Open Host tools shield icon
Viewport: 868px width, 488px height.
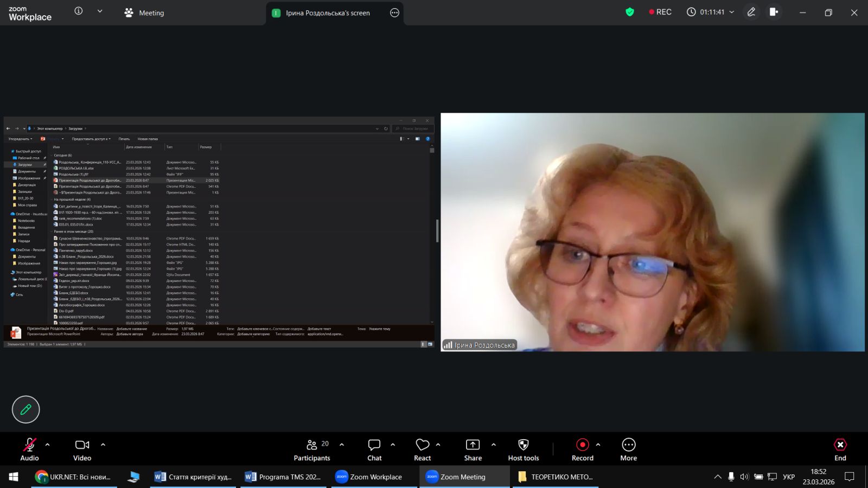point(523,445)
